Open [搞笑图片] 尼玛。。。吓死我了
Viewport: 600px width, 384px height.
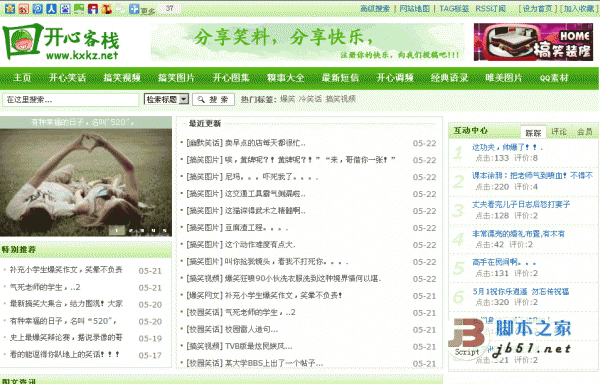click(252, 177)
